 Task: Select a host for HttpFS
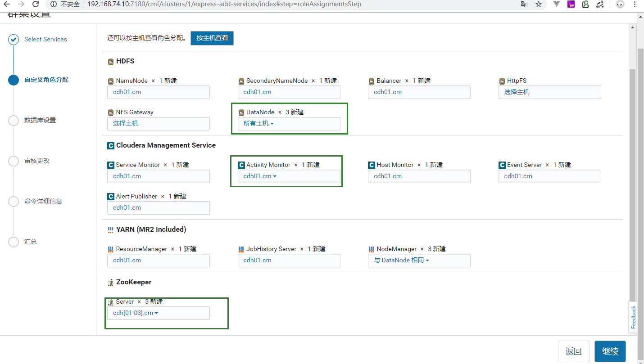(x=550, y=92)
